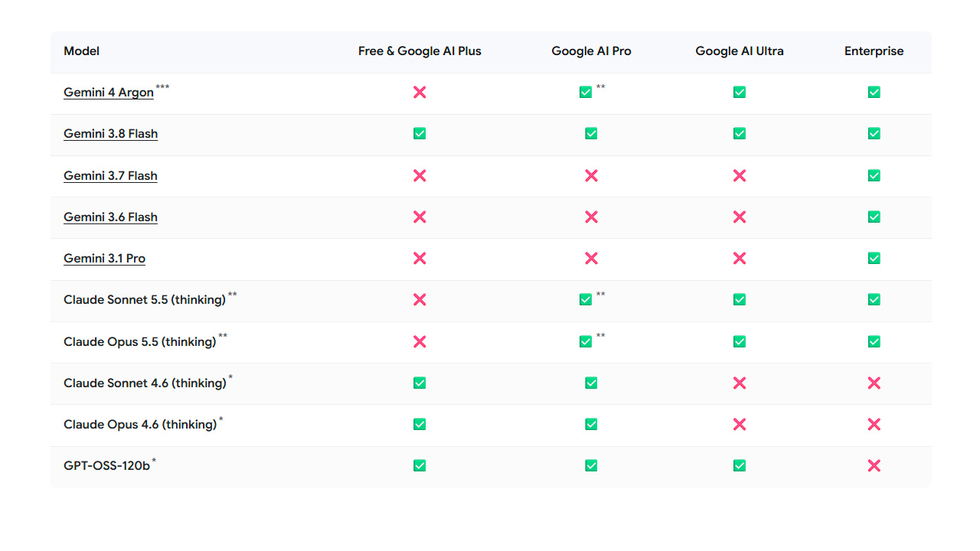Click the red cross for Claude Sonnet 5.5 under Free & Google AI Plus

point(420,300)
